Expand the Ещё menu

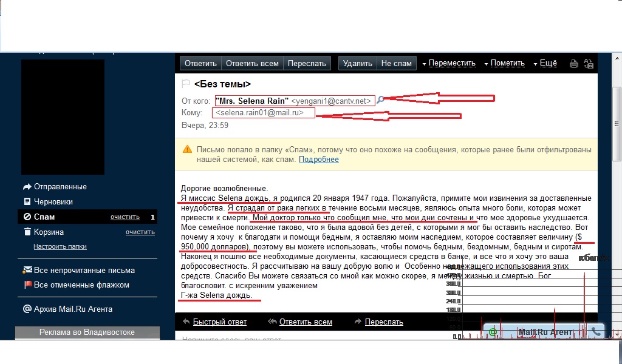click(x=545, y=63)
